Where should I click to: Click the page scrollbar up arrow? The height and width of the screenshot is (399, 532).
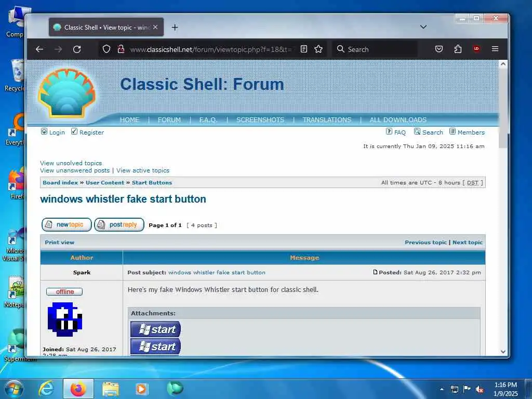(503, 64)
